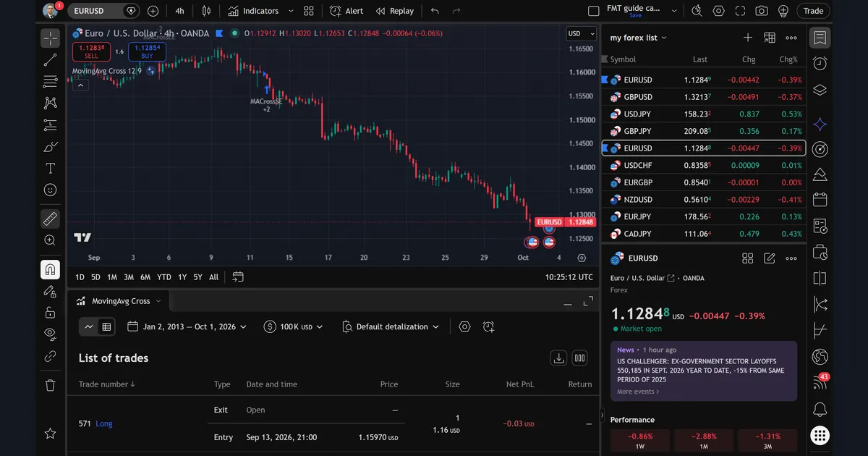Open the 4h timeframe interval dropdown
The image size is (868, 456).
[179, 11]
